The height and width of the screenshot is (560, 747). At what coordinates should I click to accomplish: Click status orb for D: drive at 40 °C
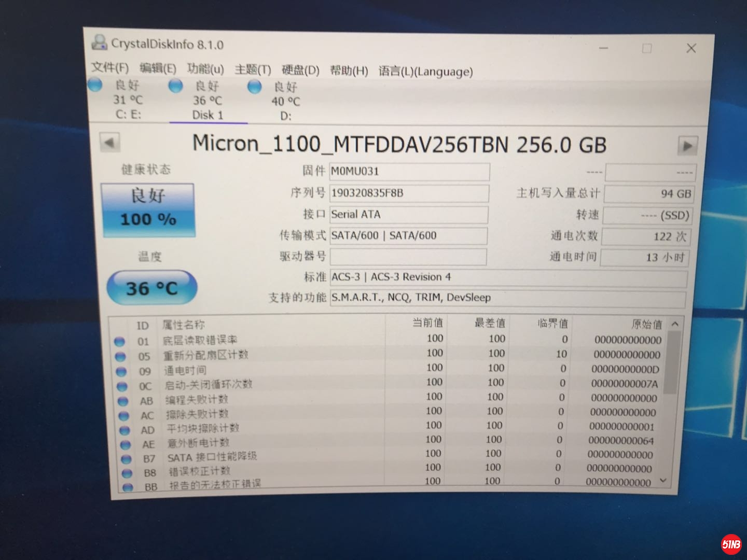(254, 87)
